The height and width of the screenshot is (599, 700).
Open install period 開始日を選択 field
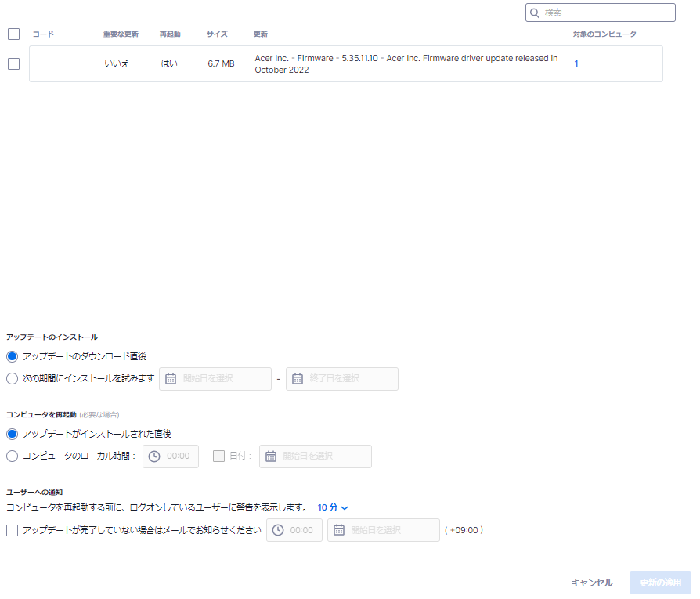215,378
